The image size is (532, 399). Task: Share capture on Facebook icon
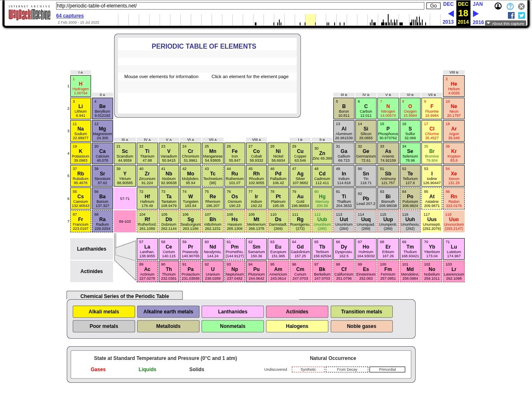pyautogui.click(x=511, y=15)
